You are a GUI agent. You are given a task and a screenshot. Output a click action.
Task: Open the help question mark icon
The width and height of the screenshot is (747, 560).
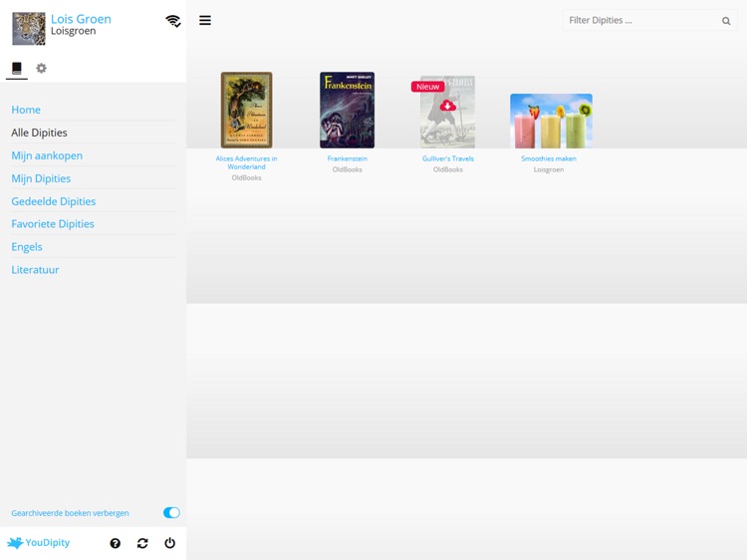115,543
